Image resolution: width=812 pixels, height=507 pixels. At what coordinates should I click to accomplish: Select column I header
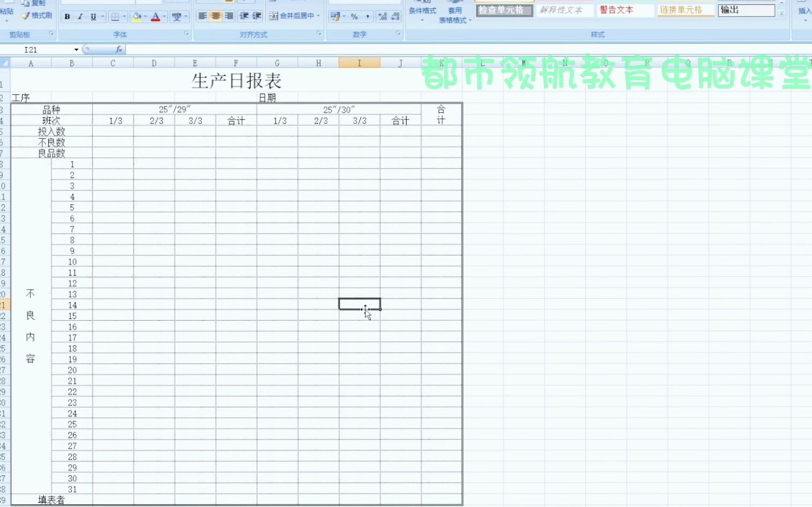359,63
